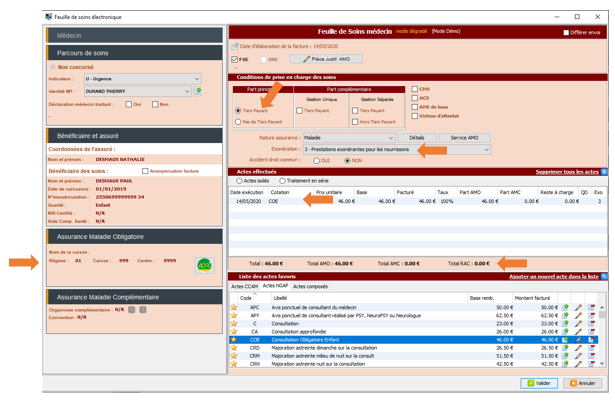Screen dimensions: 615x401
Task: Click the star icon beside CRD act
Action: point(235,347)
